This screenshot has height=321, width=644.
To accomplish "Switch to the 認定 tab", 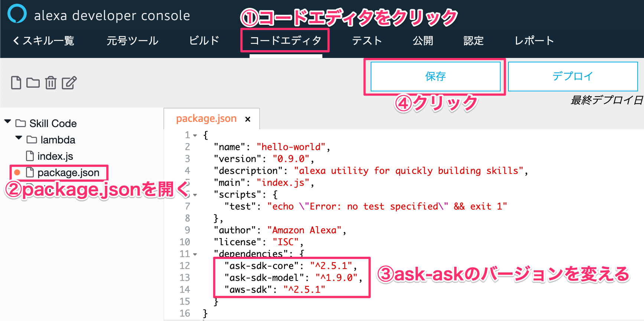I will pyautogui.click(x=474, y=40).
